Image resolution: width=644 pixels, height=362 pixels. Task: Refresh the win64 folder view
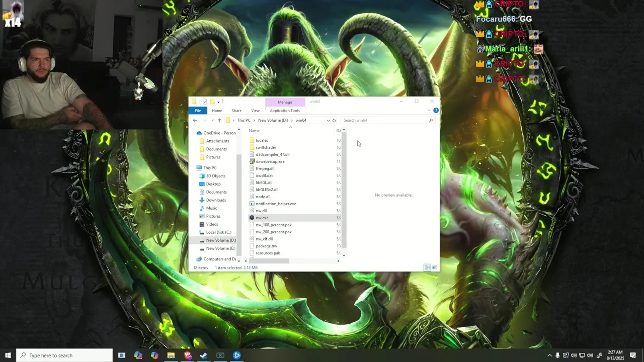click(x=334, y=120)
